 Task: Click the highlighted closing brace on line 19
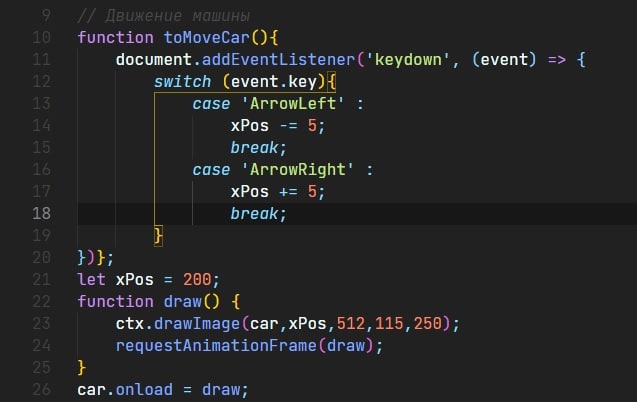click(x=158, y=236)
